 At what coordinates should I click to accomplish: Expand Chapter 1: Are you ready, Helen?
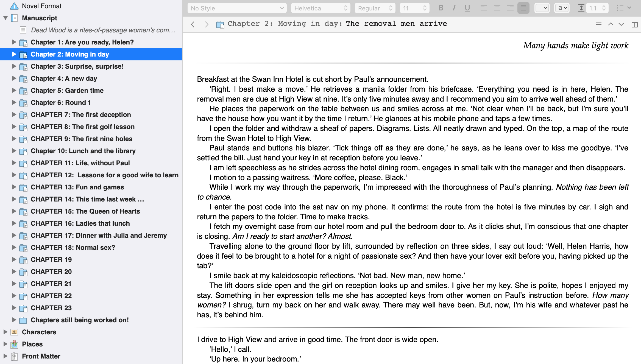(x=14, y=42)
